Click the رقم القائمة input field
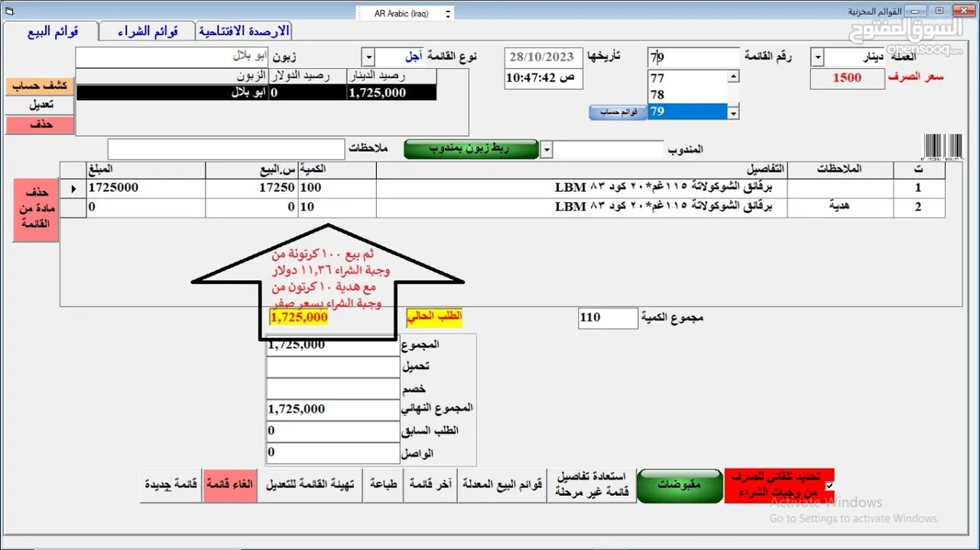This screenshot has height=550, width=980. point(693,57)
